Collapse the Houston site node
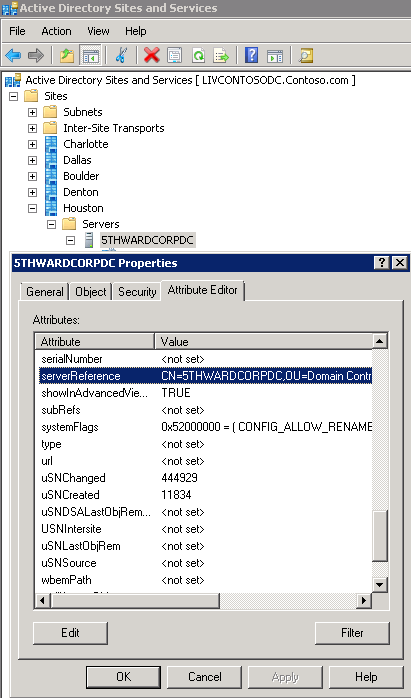This screenshot has height=698, width=411. [x=32, y=208]
